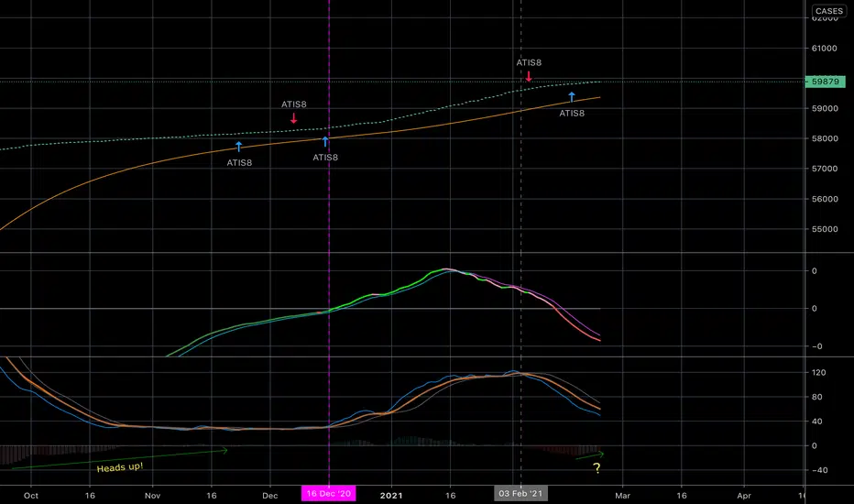
Task: Click the yellow "Heads up!" text annotation
Action: [120, 467]
